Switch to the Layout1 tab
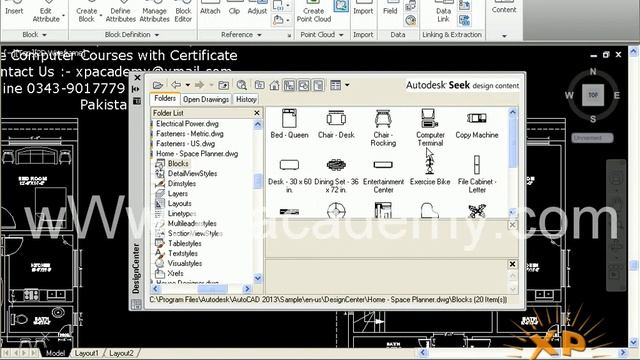Image resolution: width=640 pixels, height=360 pixels. 87,353
